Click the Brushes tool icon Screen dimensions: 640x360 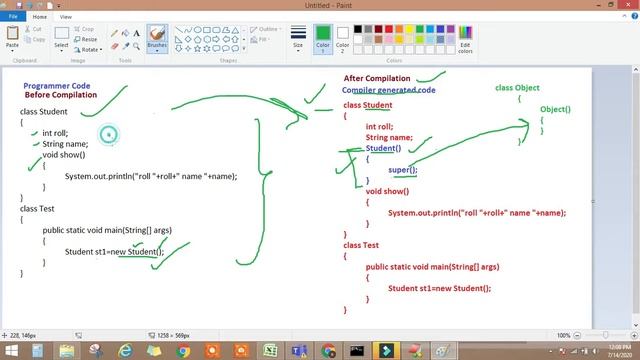[x=157, y=33]
